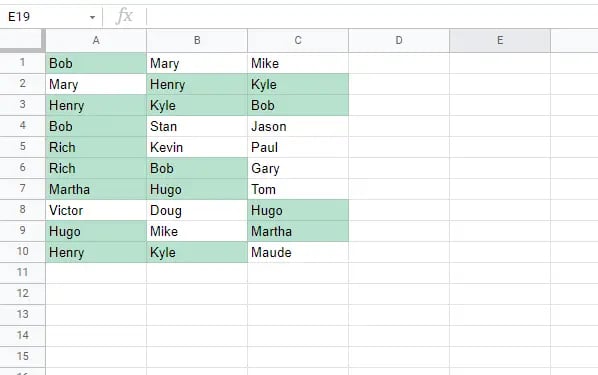Image resolution: width=598 pixels, height=375 pixels.
Task: Select row 11 header
Action: point(23,273)
